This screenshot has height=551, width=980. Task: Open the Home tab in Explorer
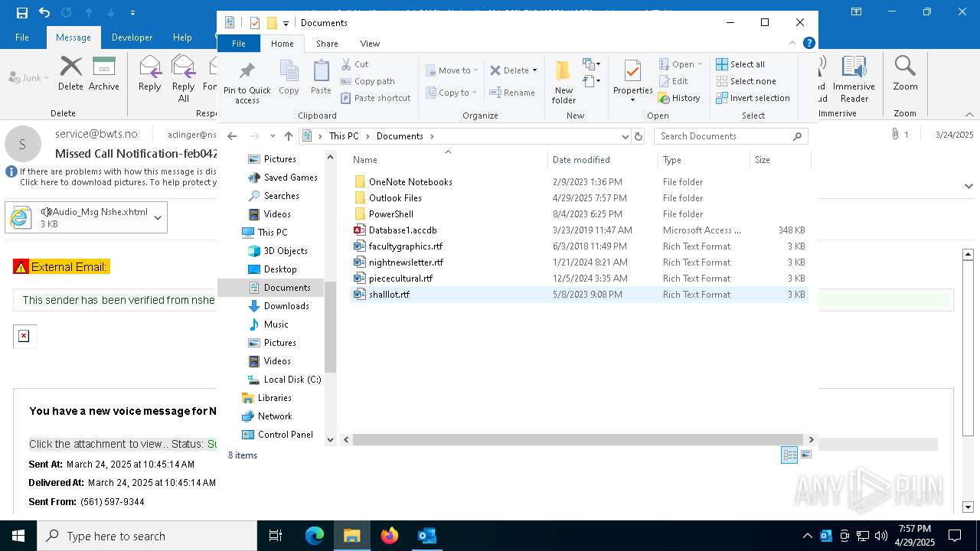(283, 44)
